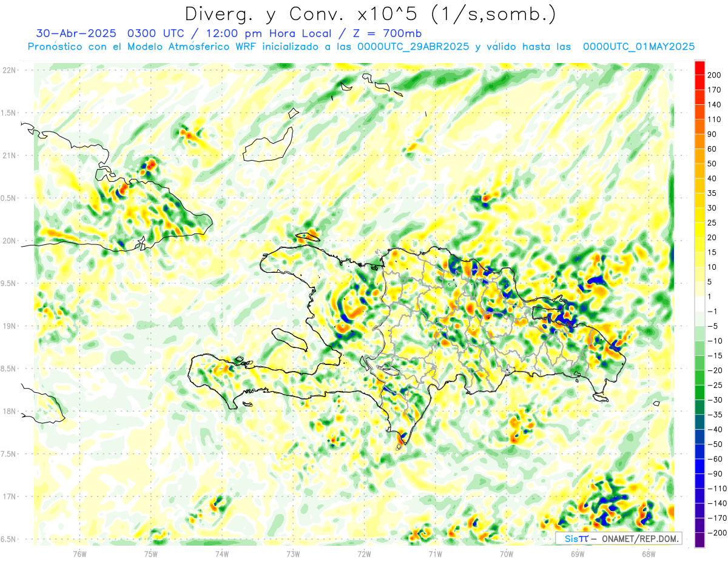The width and height of the screenshot is (728, 562).
Task: Click the colorbar value '110'
Action: (x=714, y=119)
